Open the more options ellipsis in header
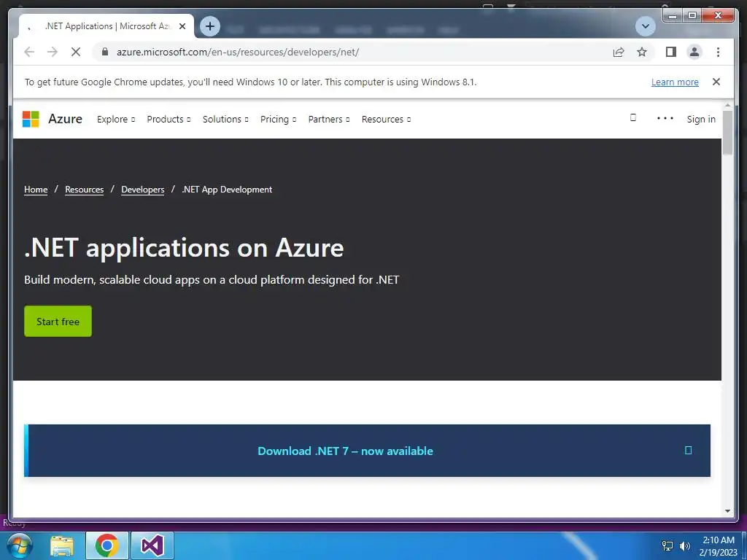This screenshot has width=747, height=560. pyautogui.click(x=665, y=118)
